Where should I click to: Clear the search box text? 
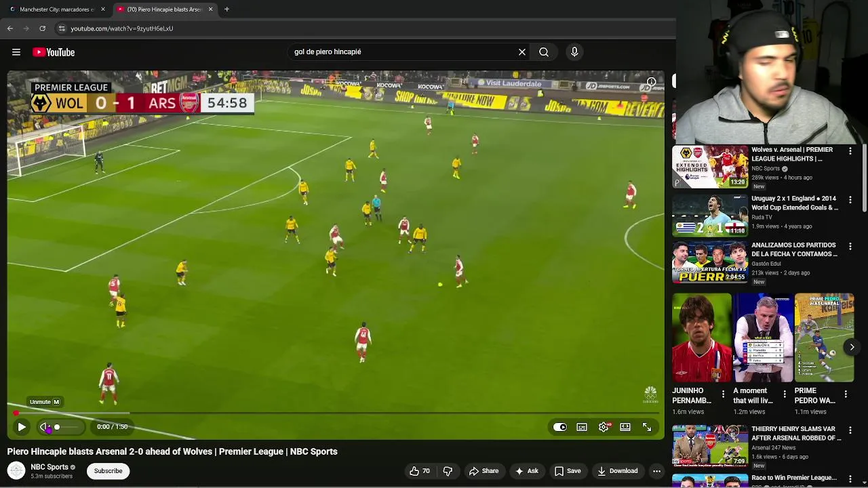tap(522, 52)
